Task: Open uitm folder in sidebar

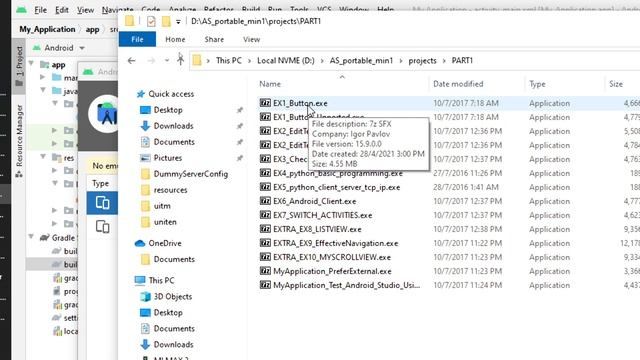Action: coord(162,206)
